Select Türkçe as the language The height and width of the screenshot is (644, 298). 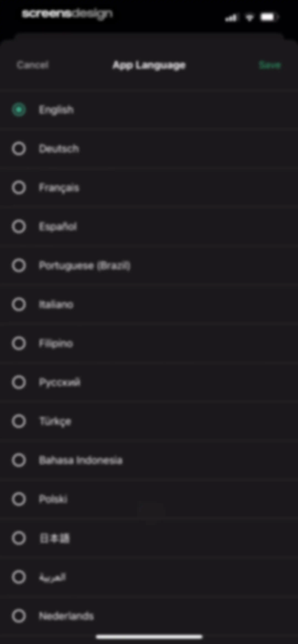tap(19, 421)
